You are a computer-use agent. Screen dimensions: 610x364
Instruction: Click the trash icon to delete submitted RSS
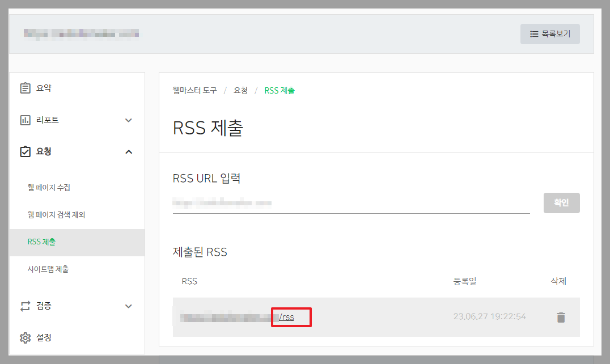click(561, 318)
